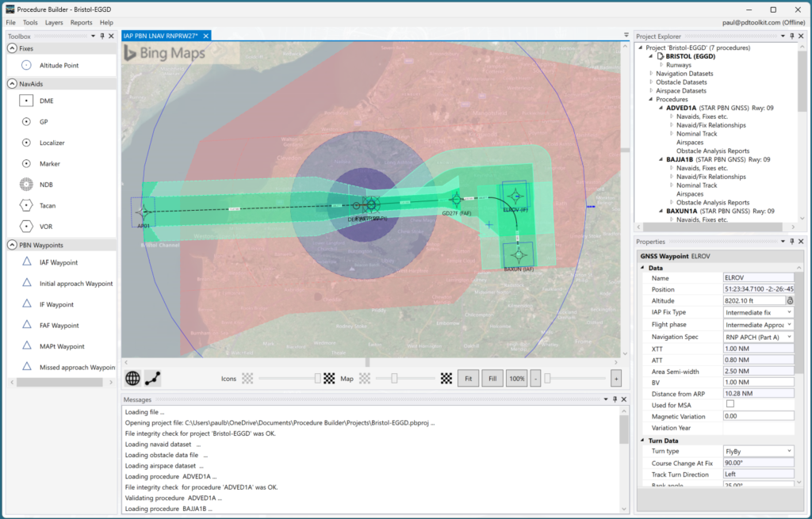The height and width of the screenshot is (519, 812).
Task: Select the DME navaid icon
Action: [26, 101]
